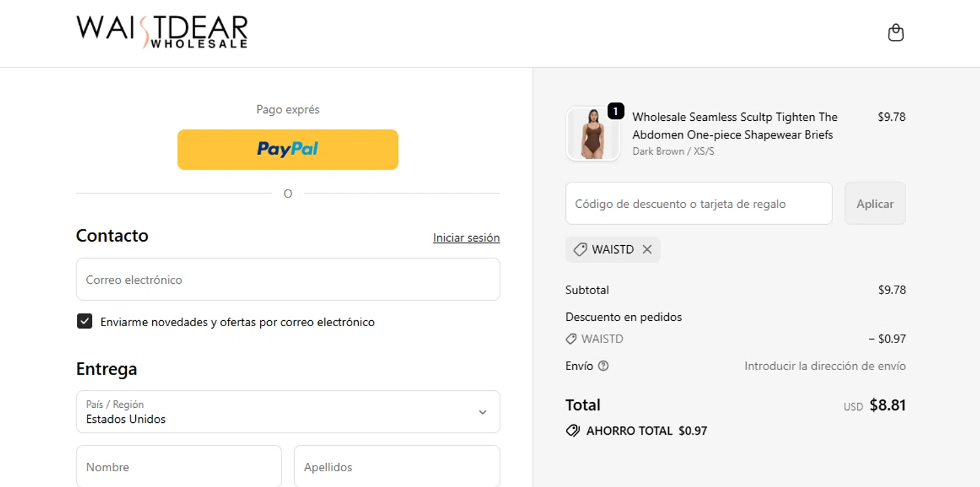Click the Entrega heading

coord(106,369)
